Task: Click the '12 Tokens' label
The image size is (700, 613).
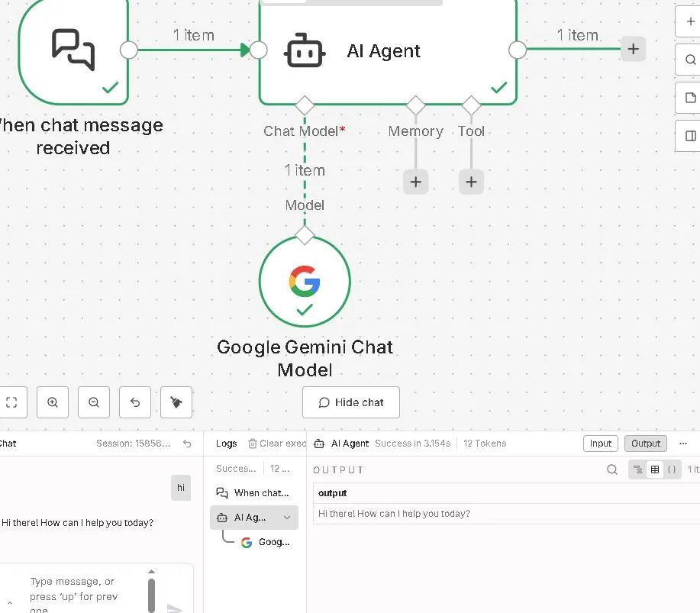Action: tap(485, 444)
